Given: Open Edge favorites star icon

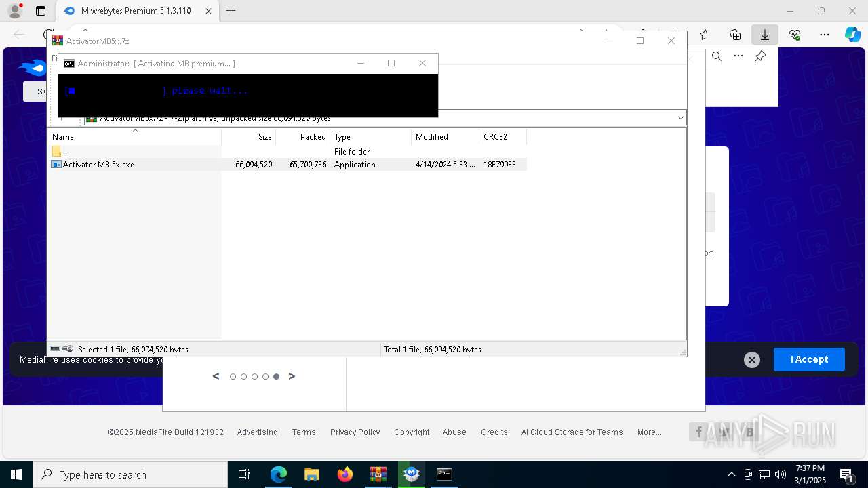Looking at the screenshot, I should [705, 35].
